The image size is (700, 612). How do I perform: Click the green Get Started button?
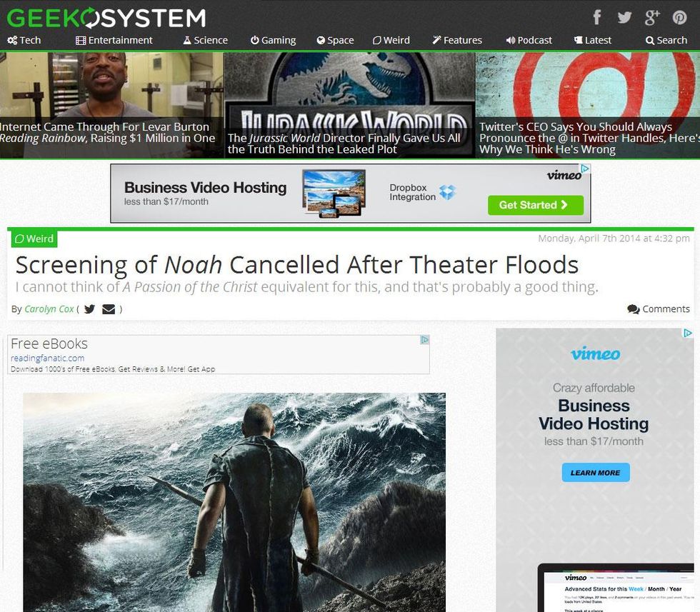coord(535,205)
